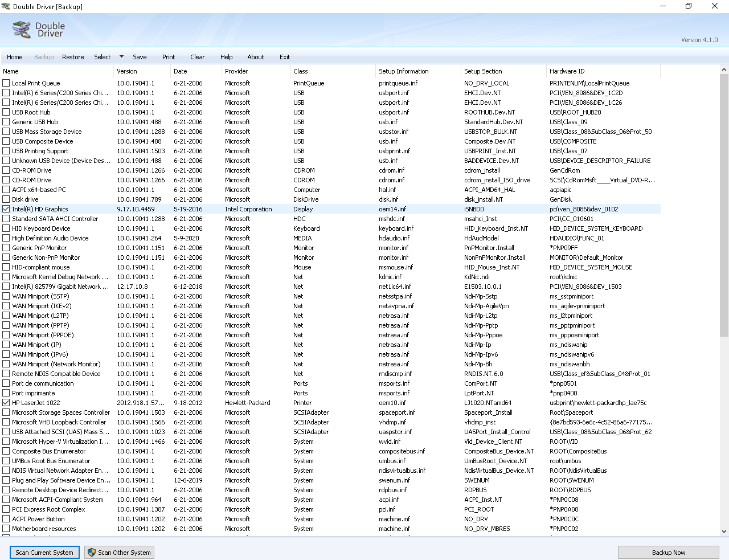
Task: Open the Restore menu item
Action: 73,57
